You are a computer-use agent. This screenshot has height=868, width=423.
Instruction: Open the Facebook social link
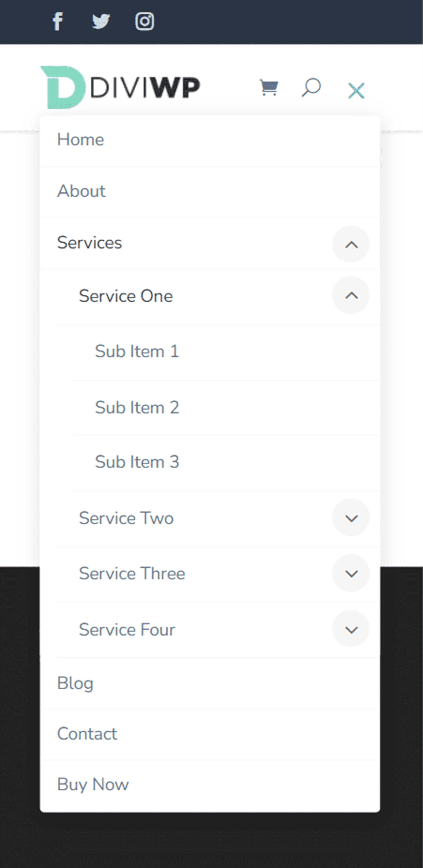click(58, 21)
